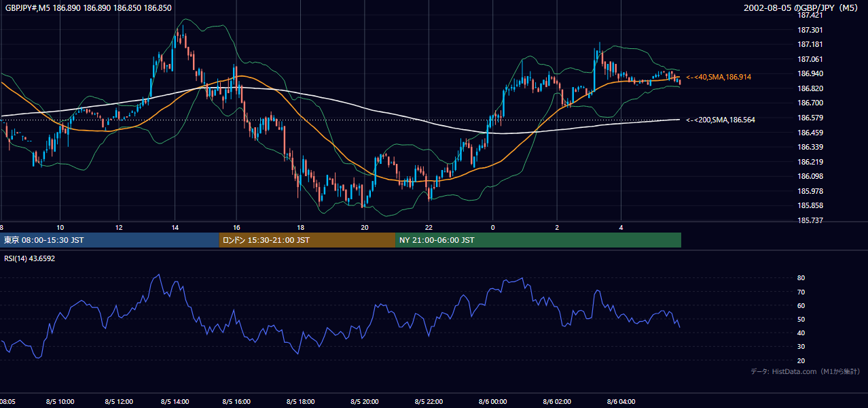Click the bottom date label 8/5 22:00
The image size is (868, 408).
429,401
